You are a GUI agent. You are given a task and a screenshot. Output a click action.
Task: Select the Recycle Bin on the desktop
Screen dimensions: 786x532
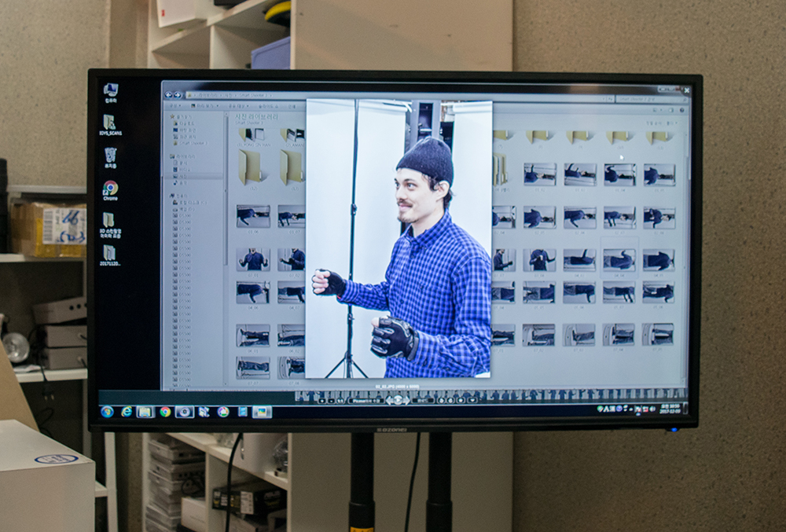point(110,158)
